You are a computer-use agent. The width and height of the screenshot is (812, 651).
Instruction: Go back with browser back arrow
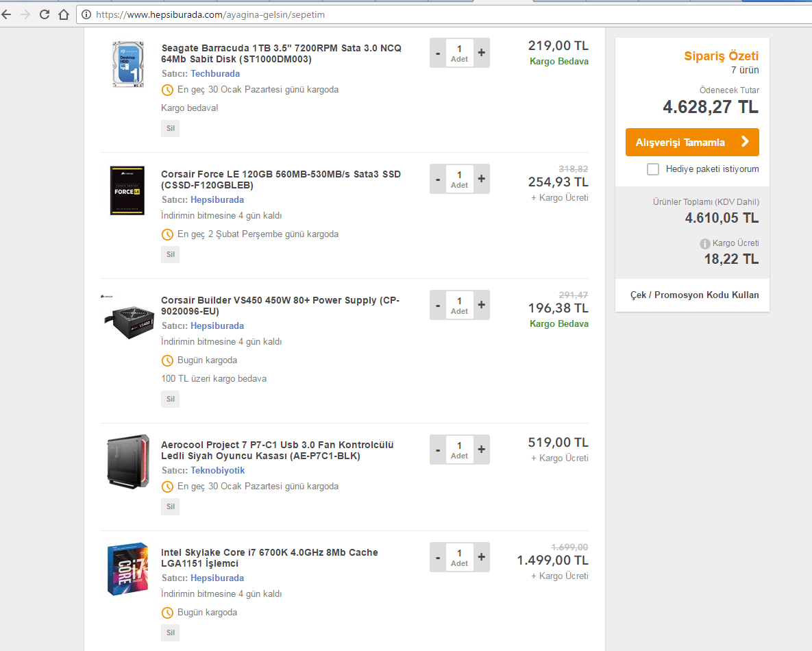tap(7, 14)
